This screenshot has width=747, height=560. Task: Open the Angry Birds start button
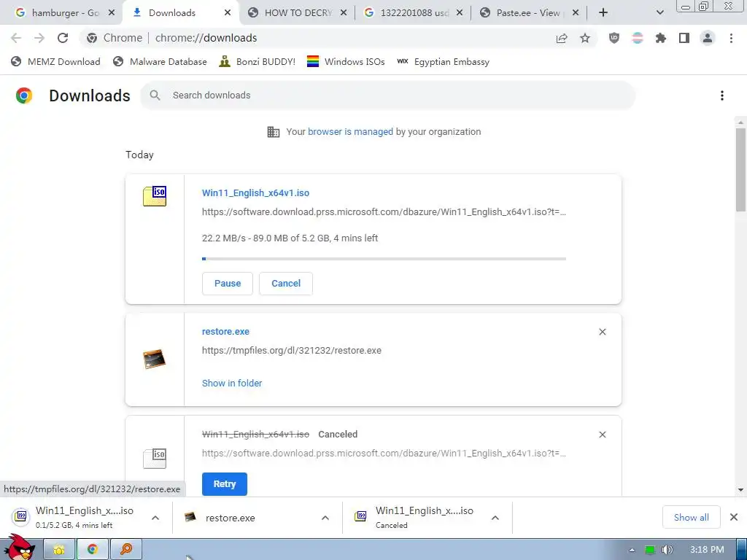pyautogui.click(x=19, y=548)
